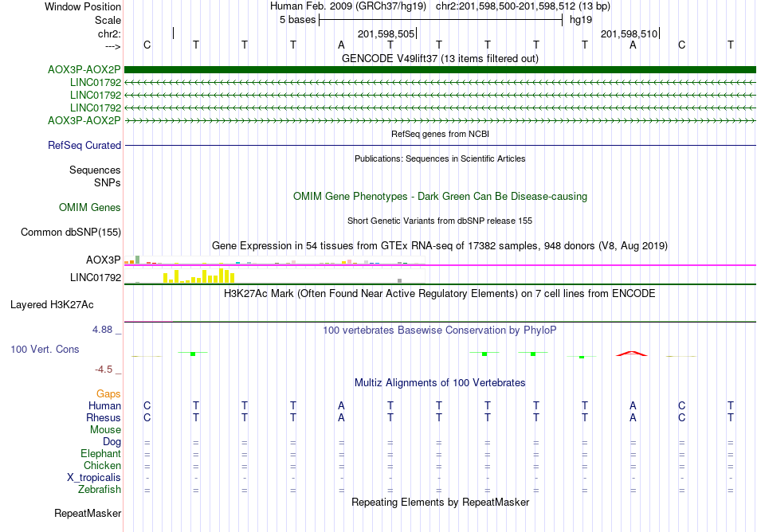Viewport: 757px width, 532px height.
Task: Open 100 vertebrates Basewise Conservation by PhyloP title
Action: (x=440, y=330)
